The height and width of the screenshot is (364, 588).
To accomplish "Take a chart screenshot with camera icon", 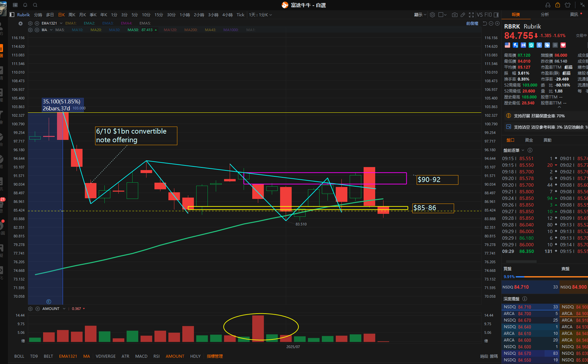I will 455,15.
